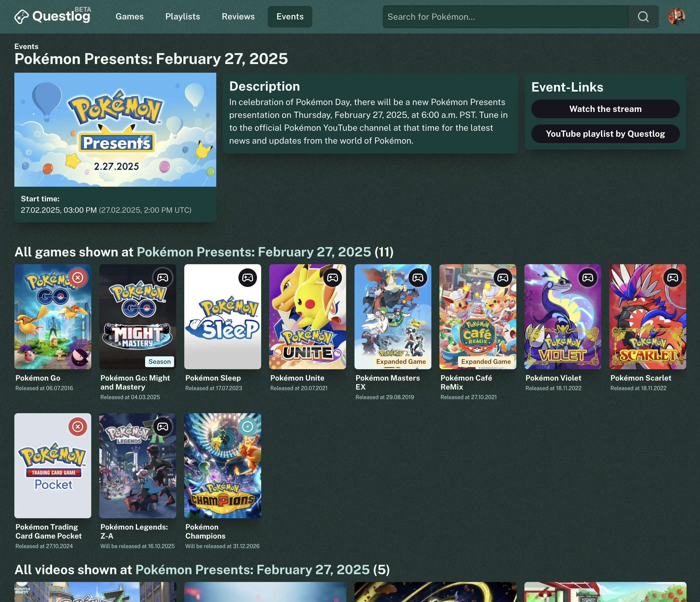Click the Pokémon Violet title
The height and width of the screenshot is (602, 700).
553,378
